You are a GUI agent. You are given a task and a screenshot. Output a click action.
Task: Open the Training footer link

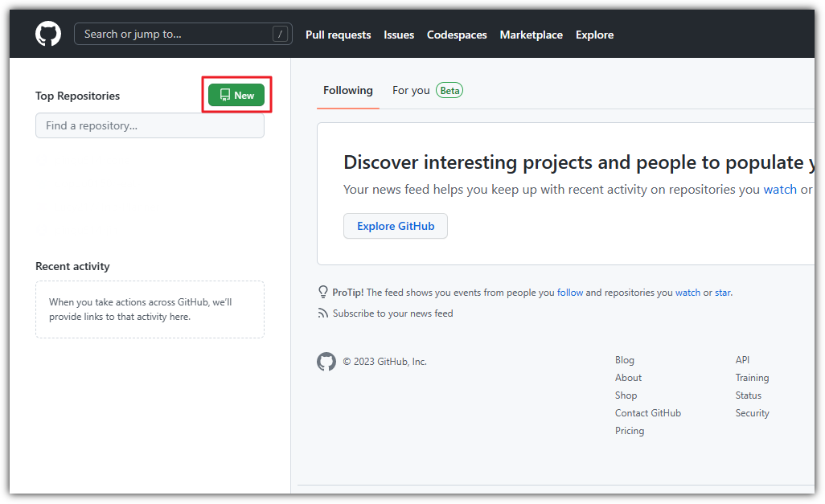pos(753,378)
